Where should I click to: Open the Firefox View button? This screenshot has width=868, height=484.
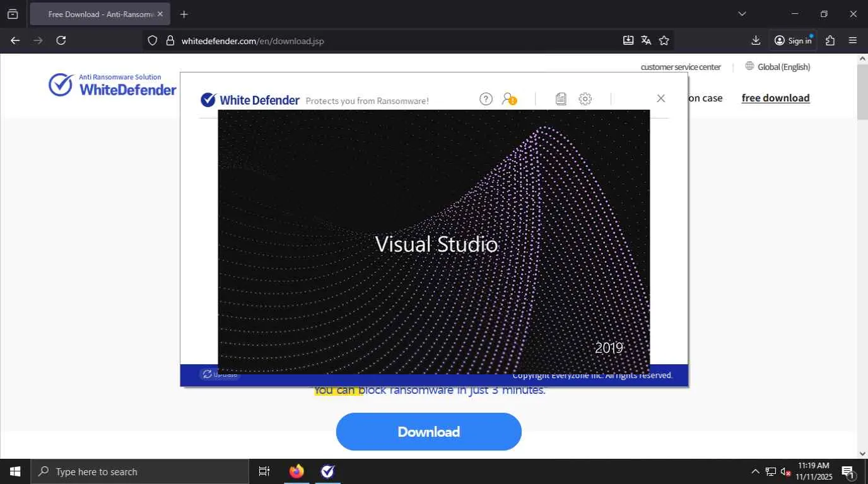[13, 14]
